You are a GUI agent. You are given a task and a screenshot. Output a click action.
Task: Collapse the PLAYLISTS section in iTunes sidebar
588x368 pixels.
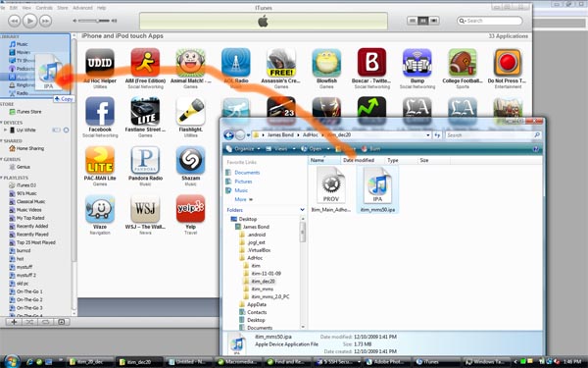[x=2, y=178]
